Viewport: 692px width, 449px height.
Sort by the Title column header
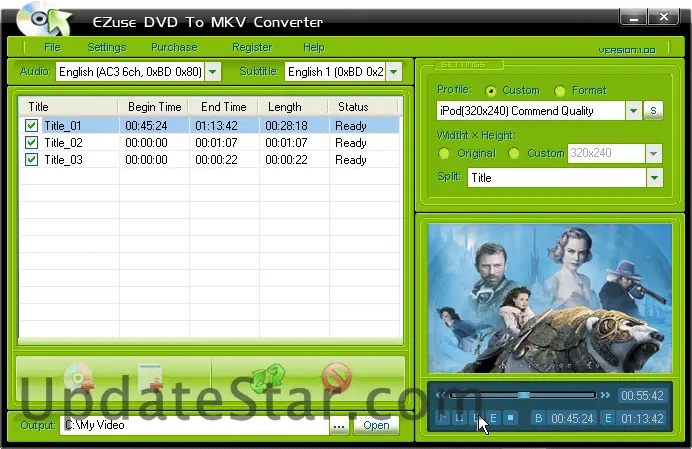tap(68, 107)
